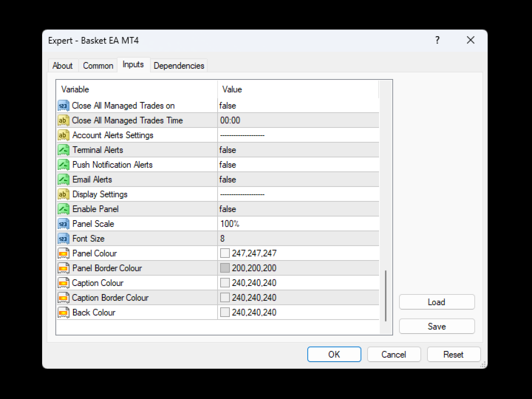Switch to the About tab
The width and height of the screenshot is (532, 399).
pyautogui.click(x=62, y=66)
